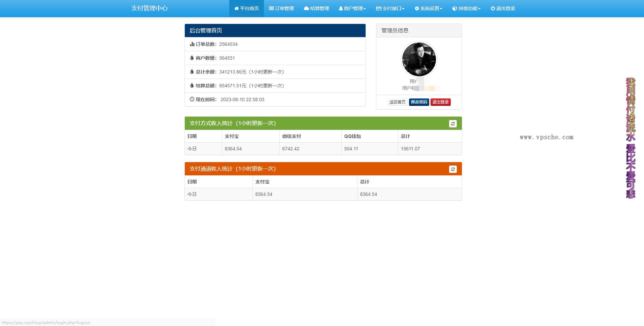Expand the 其他功能 dropdown
This screenshot has width=644, height=326.
click(x=466, y=8)
